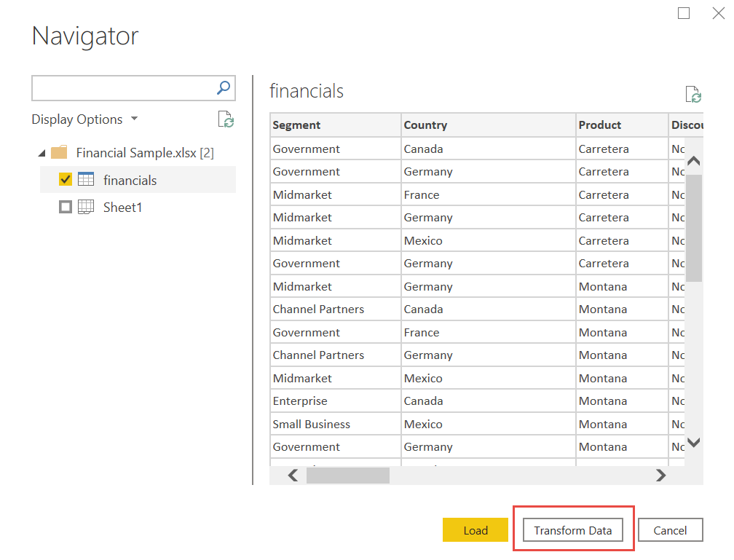Viewport: 734px width, 560px height.
Task: Refresh the financials preview with the right refresh icon
Action: (x=693, y=94)
